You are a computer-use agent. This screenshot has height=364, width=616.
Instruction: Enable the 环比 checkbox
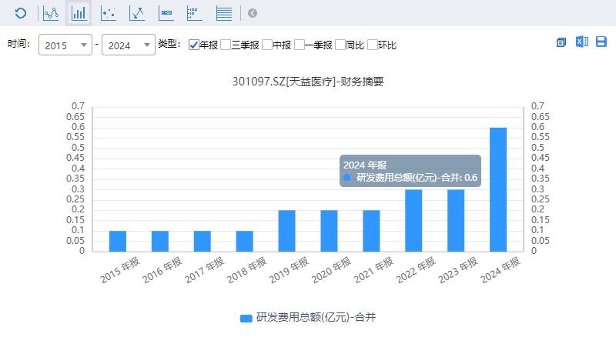click(x=372, y=45)
